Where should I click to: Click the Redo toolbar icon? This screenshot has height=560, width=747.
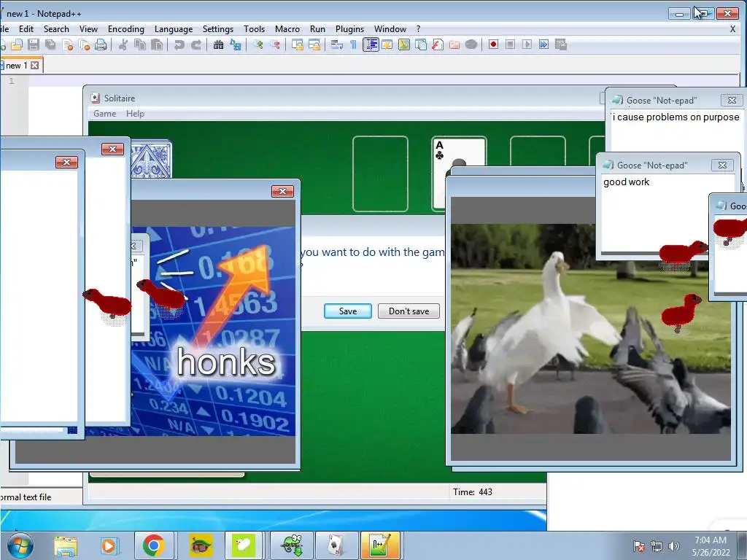coord(196,44)
